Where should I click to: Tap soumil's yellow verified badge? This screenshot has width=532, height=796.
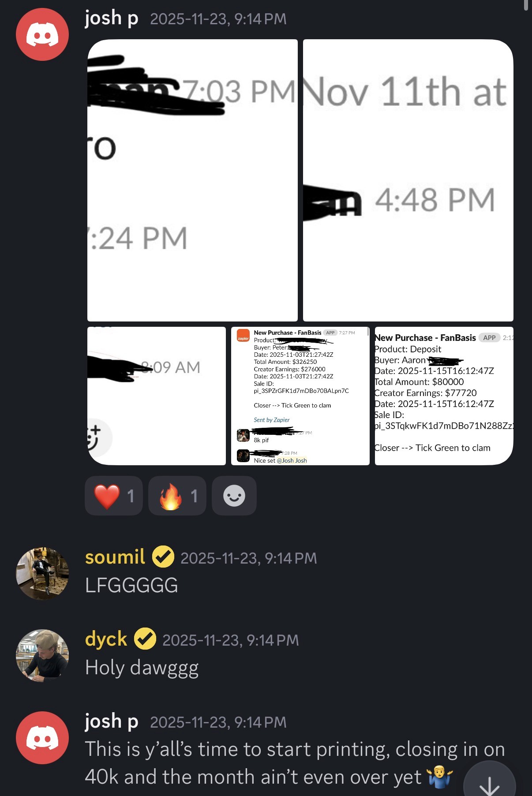tap(163, 557)
